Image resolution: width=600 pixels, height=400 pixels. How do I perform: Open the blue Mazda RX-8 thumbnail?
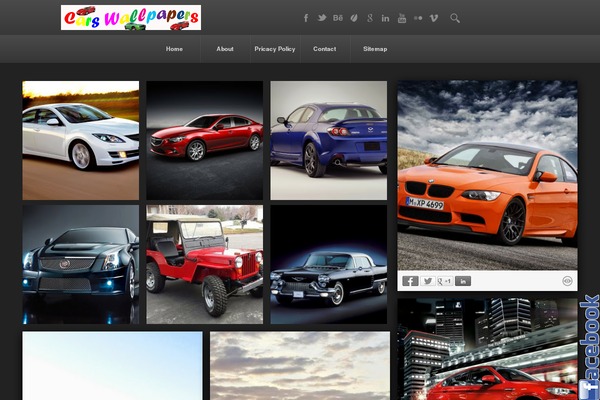coord(329,140)
